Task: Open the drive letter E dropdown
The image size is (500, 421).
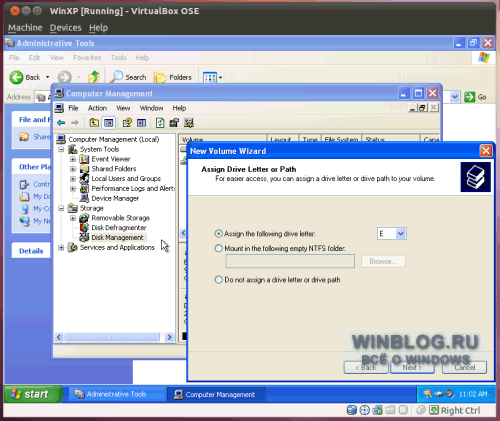Action: tap(400, 234)
